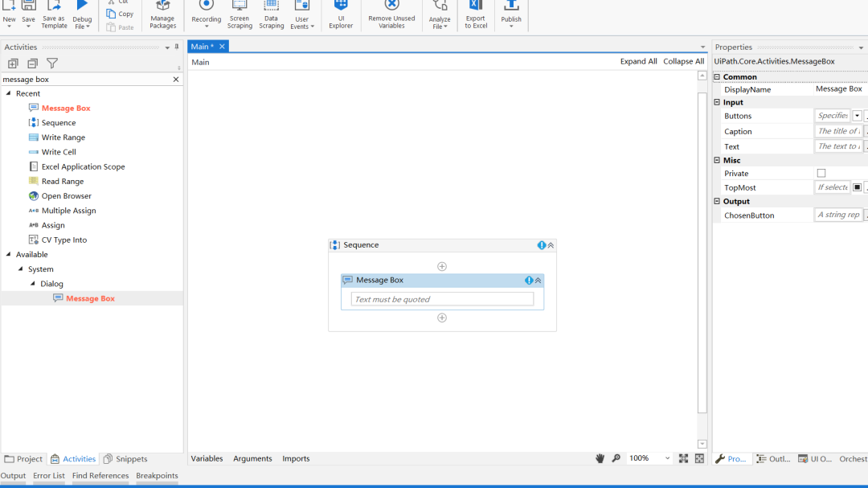The width and height of the screenshot is (868, 488).
Task: Collapse the Input properties section
Action: tap(717, 102)
